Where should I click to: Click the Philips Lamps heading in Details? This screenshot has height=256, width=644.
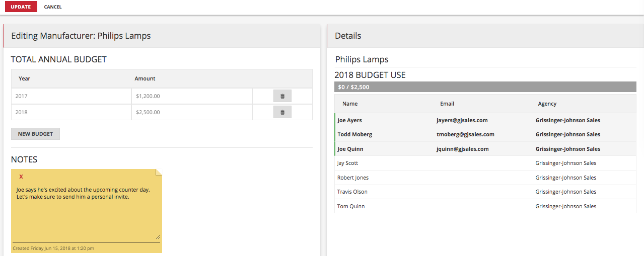362,59
